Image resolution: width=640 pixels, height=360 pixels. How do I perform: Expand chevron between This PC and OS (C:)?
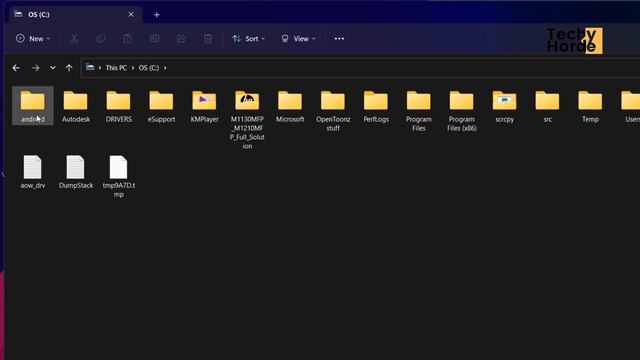click(x=133, y=68)
